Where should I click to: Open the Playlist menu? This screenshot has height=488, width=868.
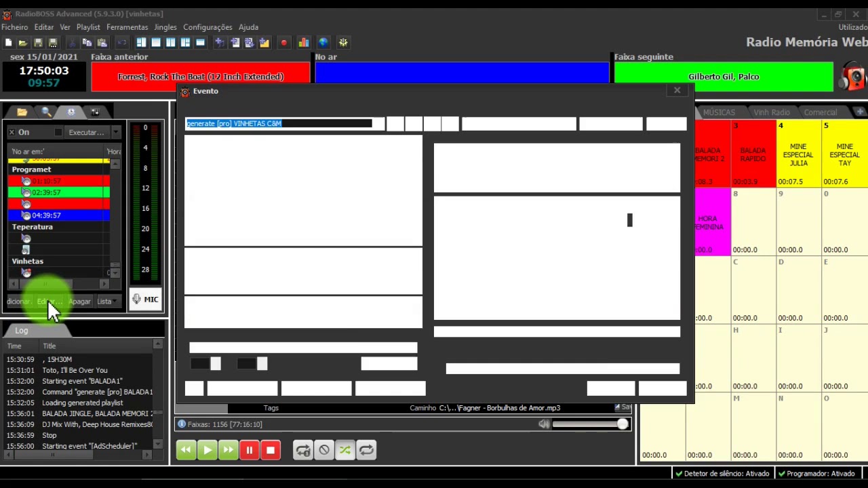[88, 27]
